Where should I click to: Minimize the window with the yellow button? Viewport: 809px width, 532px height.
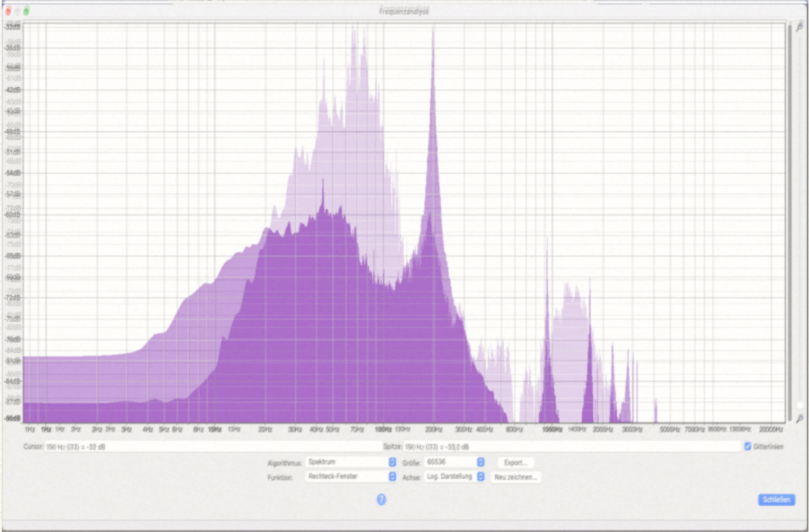17,11
